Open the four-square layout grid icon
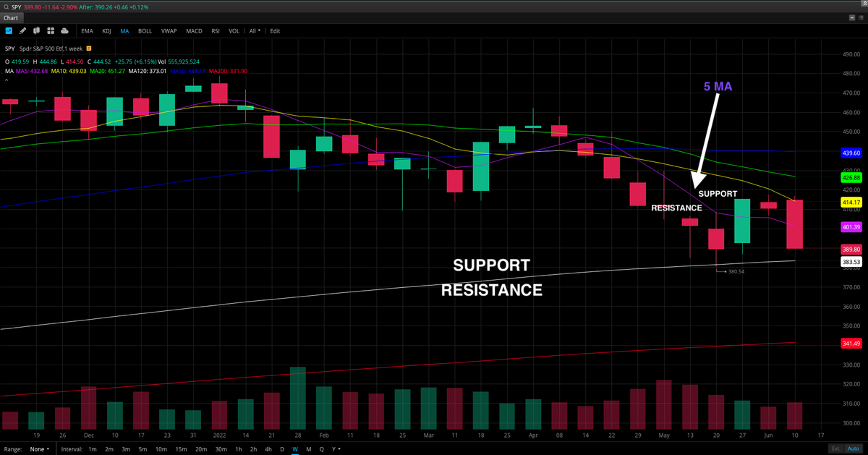This screenshot has width=868, height=455. point(51,31)
